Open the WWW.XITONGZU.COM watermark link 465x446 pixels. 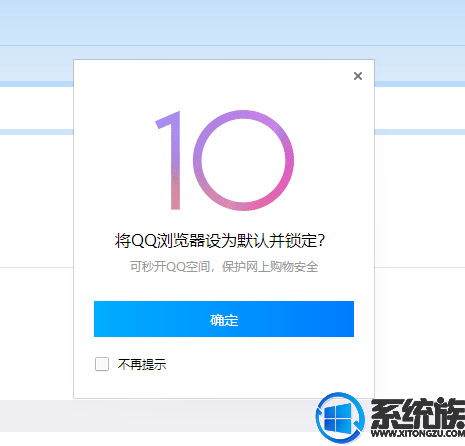418,433
